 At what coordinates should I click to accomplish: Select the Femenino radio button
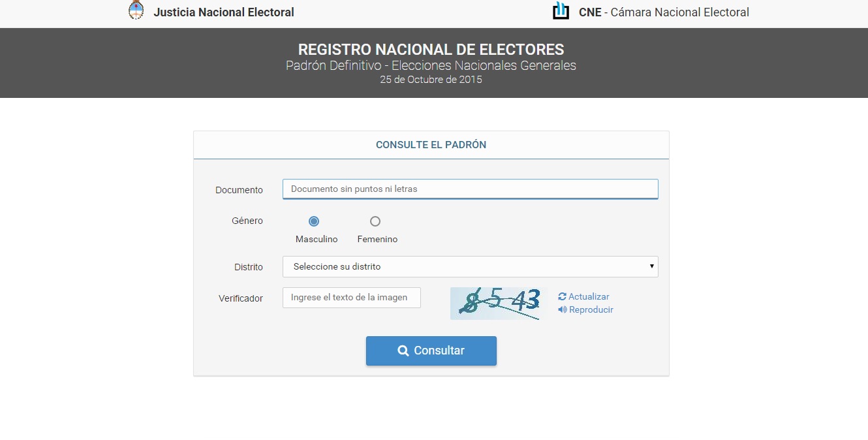pyautogui.click(x=375, y=221)
